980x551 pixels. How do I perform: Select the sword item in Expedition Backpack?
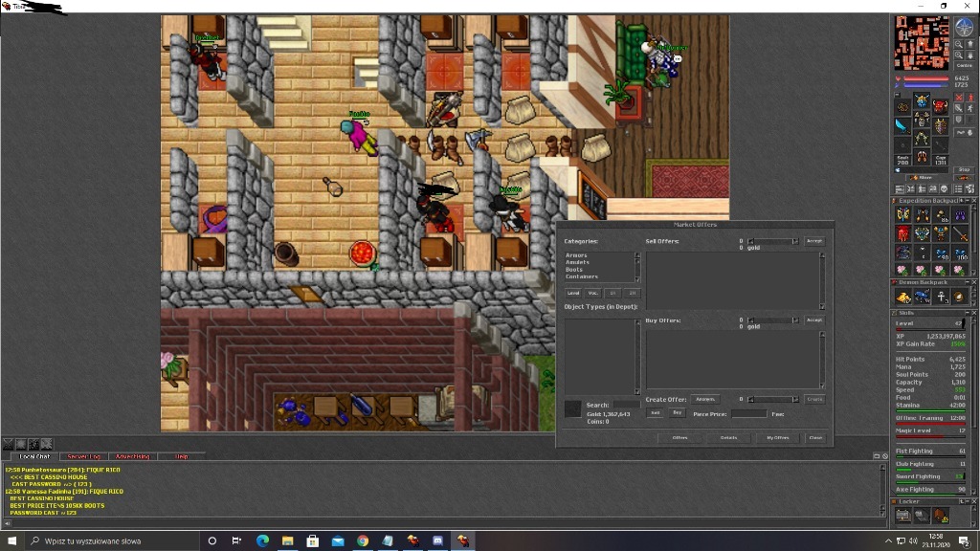coord(960,234)
